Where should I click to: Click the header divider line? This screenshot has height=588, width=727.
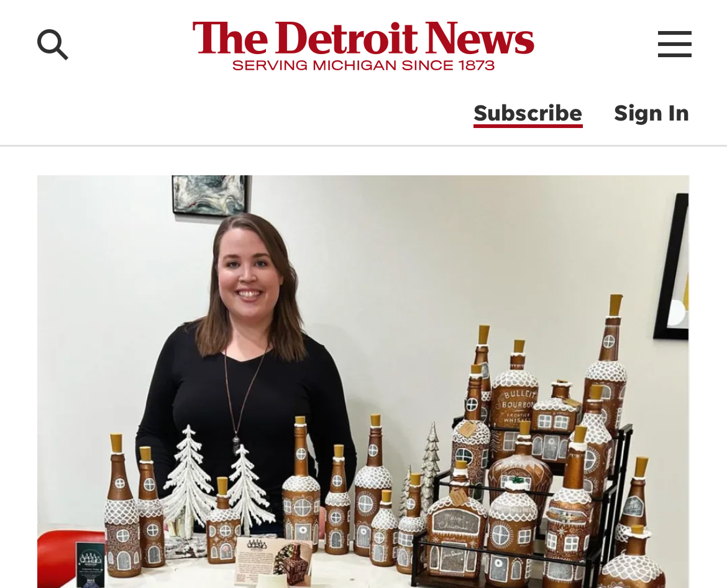[363, 145]
